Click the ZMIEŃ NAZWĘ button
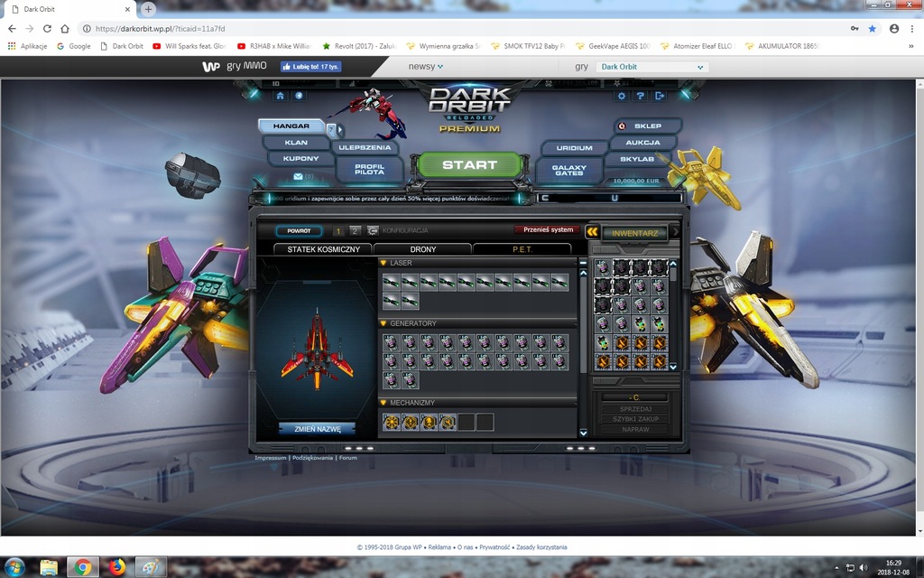This screenshot has width=924, height=578. pyautogui.click(x=317, y=429)
